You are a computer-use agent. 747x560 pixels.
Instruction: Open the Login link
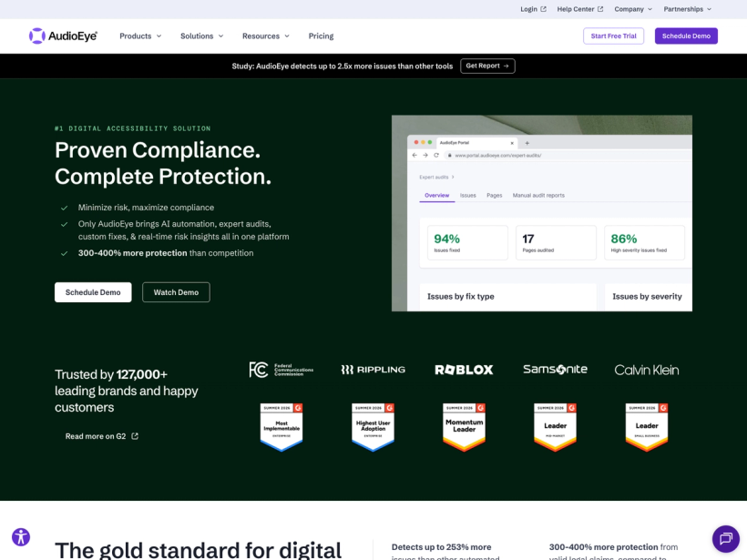(x=533, y=9)
